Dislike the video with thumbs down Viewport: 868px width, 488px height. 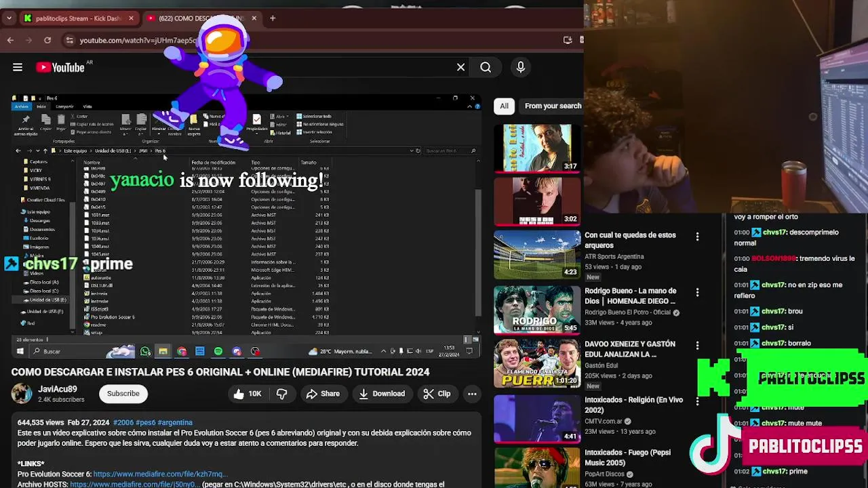point(282,394)
